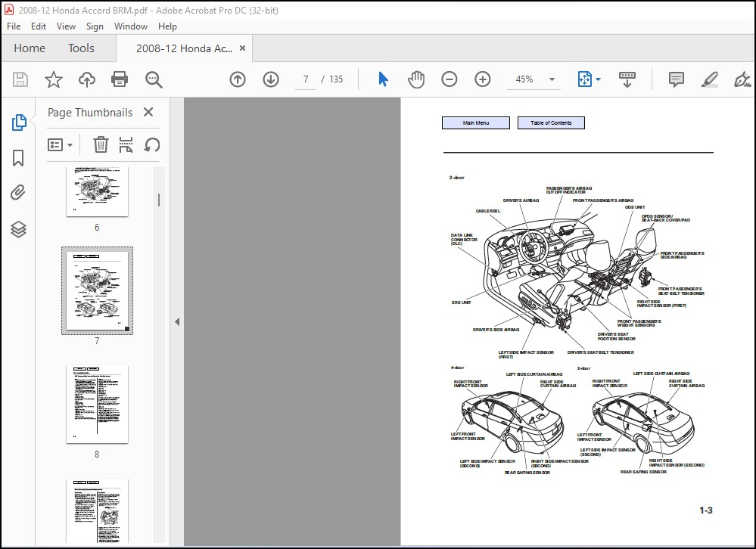This screenshot has height=549, width=756.
Task: Zoom out with minus icon
Action: 449,79
